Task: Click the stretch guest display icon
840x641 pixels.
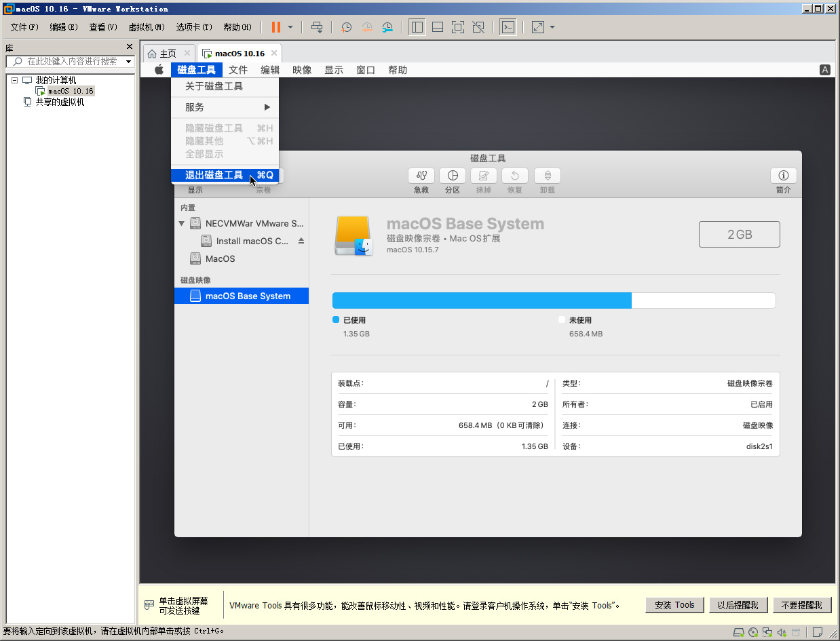Action: [538, 27]
